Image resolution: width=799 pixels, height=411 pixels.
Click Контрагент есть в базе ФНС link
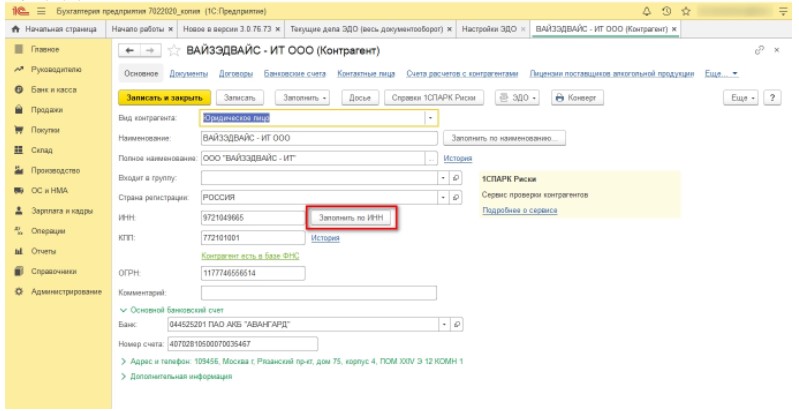[x=250, y=256]
